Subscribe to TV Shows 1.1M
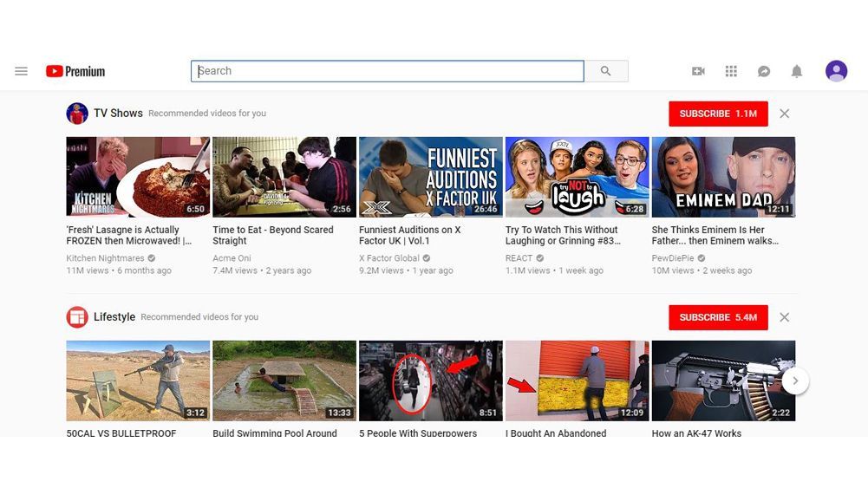 click(x=718, y=114)
